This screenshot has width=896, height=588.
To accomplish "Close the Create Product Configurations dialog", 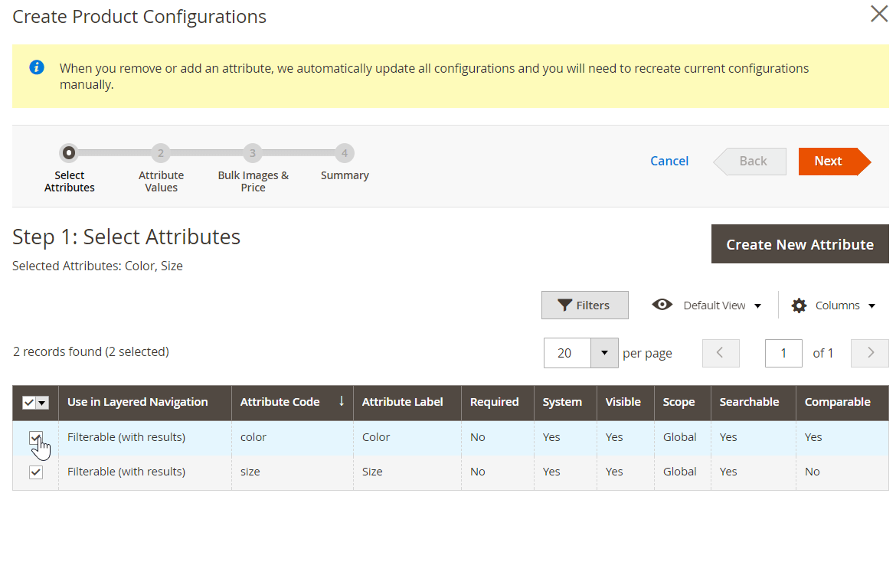I will click(x=879, y=14).
